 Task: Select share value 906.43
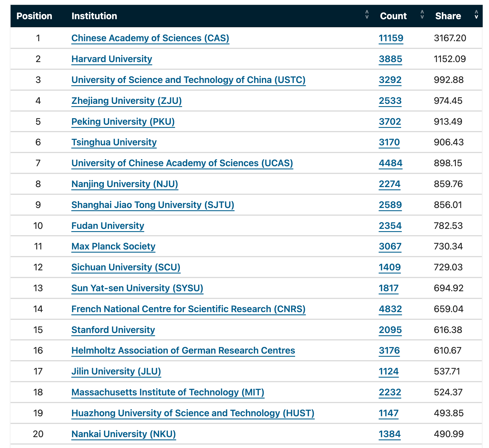[449, 142]
